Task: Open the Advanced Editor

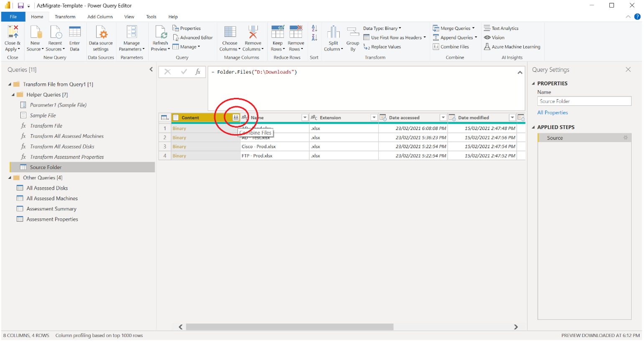Action: coord(193,38)
